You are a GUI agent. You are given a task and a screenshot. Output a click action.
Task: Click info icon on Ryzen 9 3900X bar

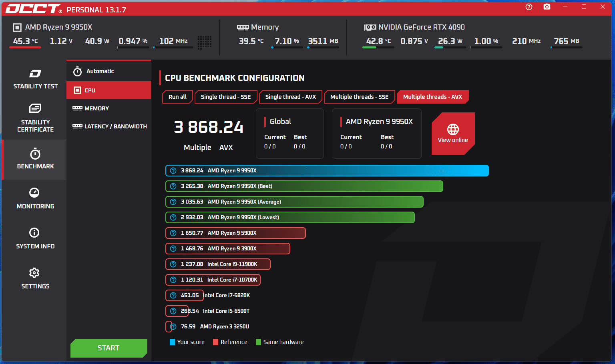pos(173,248)
